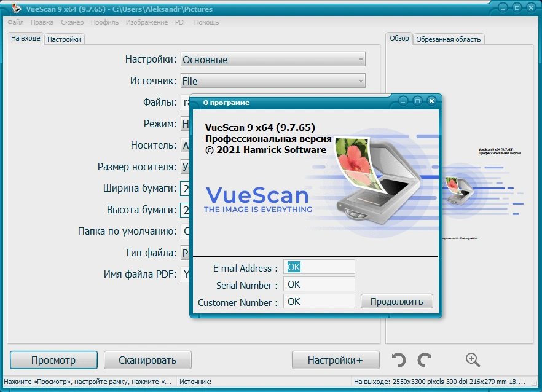Open the Сканер menu
The height and width of the screenshot is (392, 542).
73,22
